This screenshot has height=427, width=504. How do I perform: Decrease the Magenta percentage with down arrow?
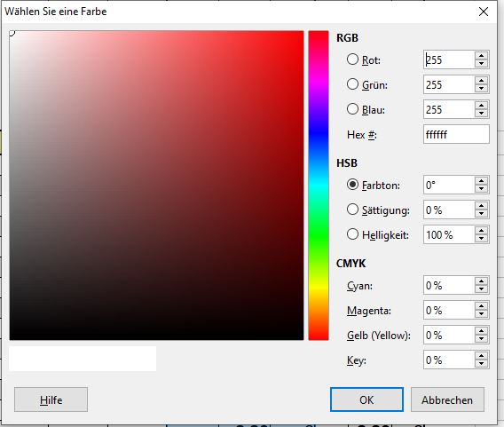click(x=481, y=314)
